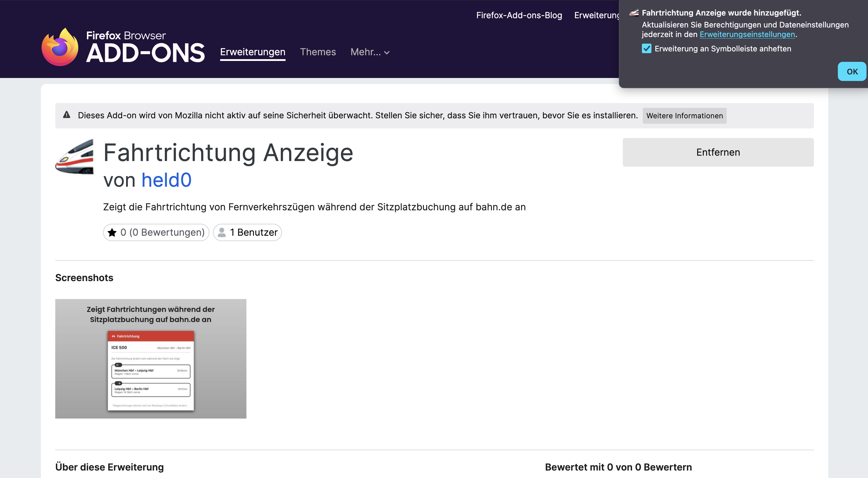Uncheck Erweiterung an Symbolleiste anheften

click(647, 48)
